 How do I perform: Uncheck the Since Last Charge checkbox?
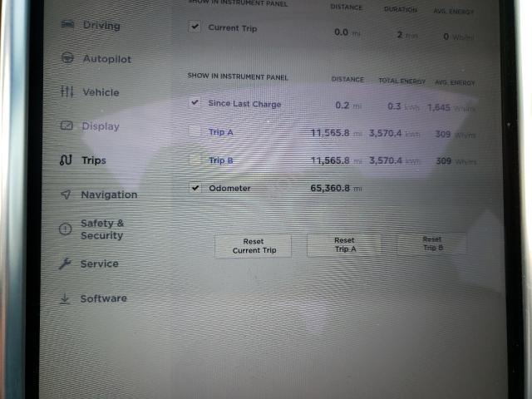[x=195, y=102]
